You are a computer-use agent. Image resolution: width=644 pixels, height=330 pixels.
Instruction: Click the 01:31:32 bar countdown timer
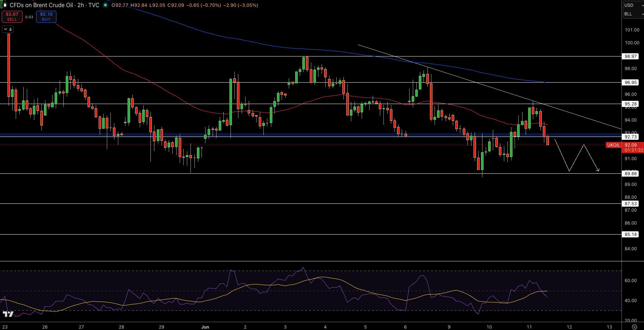click(634, 150)
